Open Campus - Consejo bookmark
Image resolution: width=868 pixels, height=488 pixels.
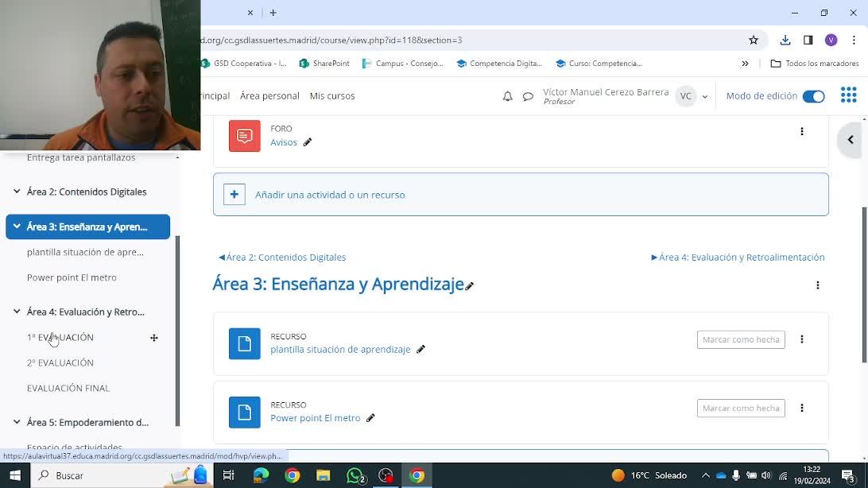point(402,64)
